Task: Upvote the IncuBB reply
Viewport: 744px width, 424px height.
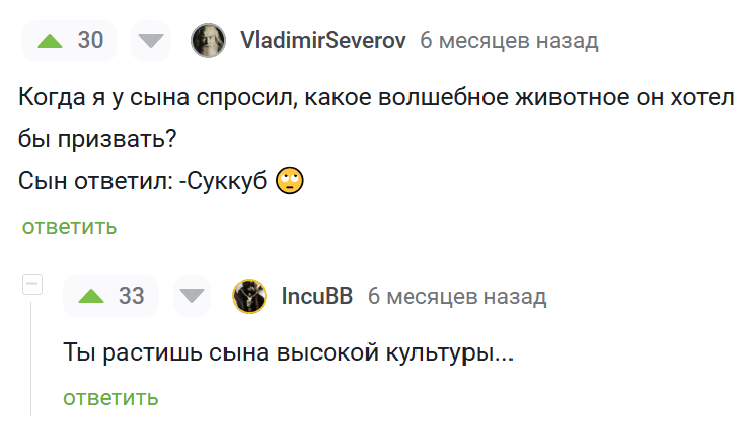Action: point(91,297)
